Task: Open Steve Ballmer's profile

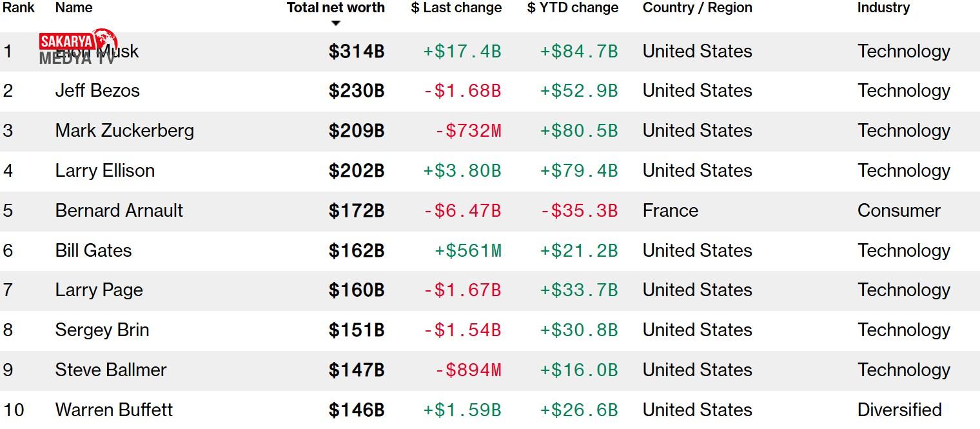Action: (111, 370)
